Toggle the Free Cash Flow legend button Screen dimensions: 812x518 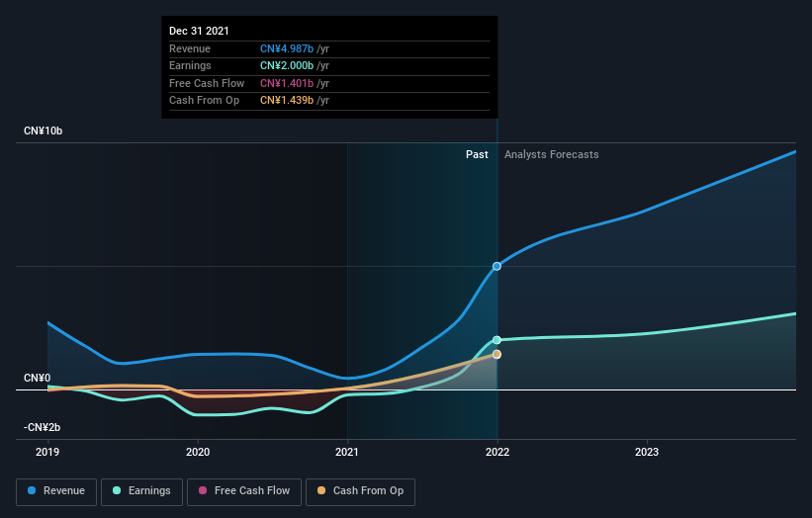point(244,491)
